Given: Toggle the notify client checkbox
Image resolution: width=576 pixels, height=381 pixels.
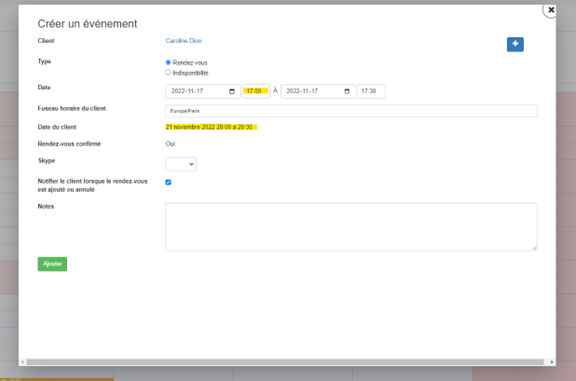Looking at the screenshot, I should click(x=168, y=182).
